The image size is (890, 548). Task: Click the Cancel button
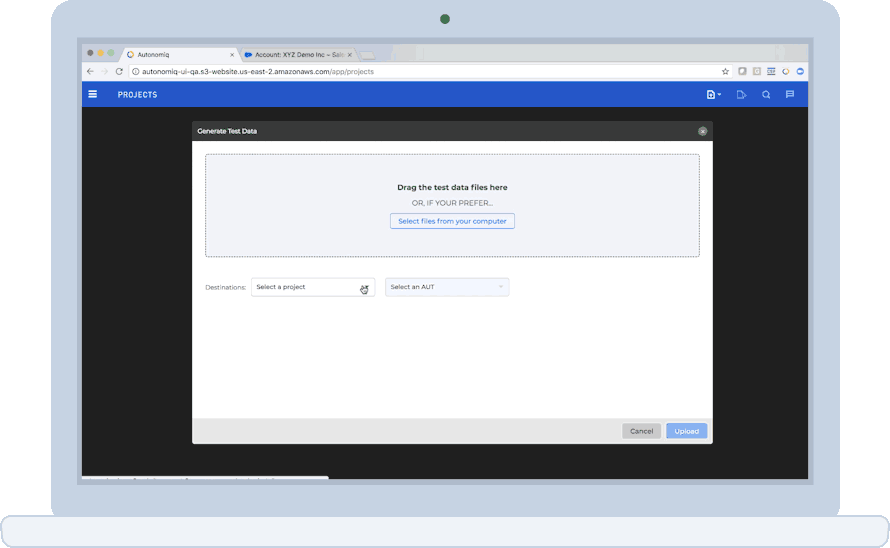click(641, 431)
